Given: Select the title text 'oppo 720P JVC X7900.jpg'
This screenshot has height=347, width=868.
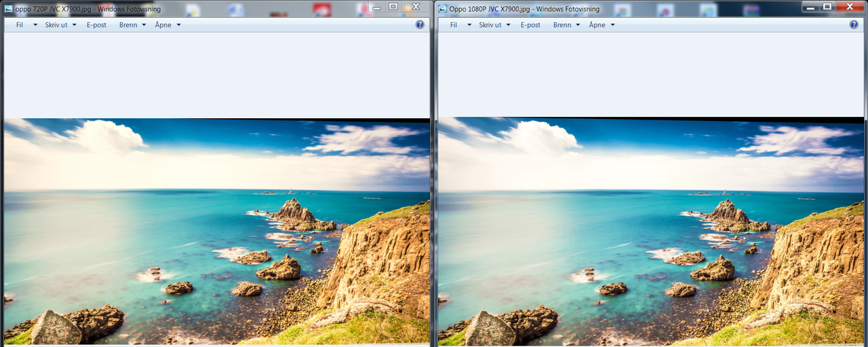Looking at the screenshot, I should click(54, 9).
